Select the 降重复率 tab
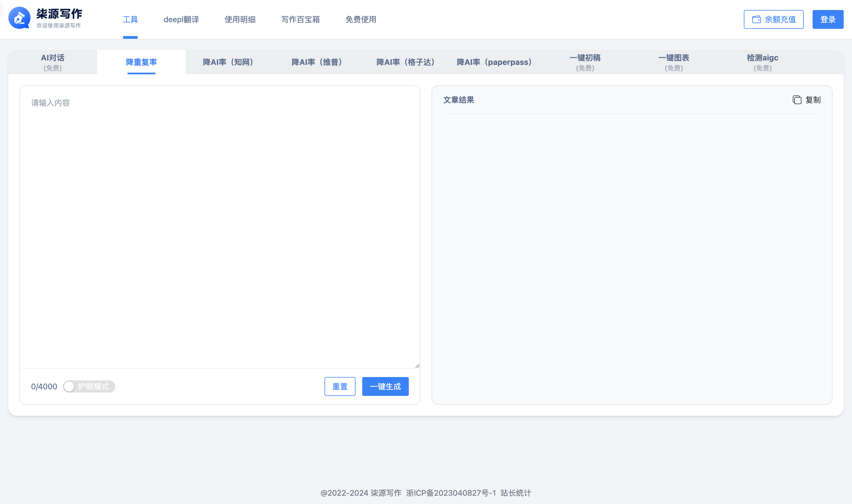 [141, 62]
